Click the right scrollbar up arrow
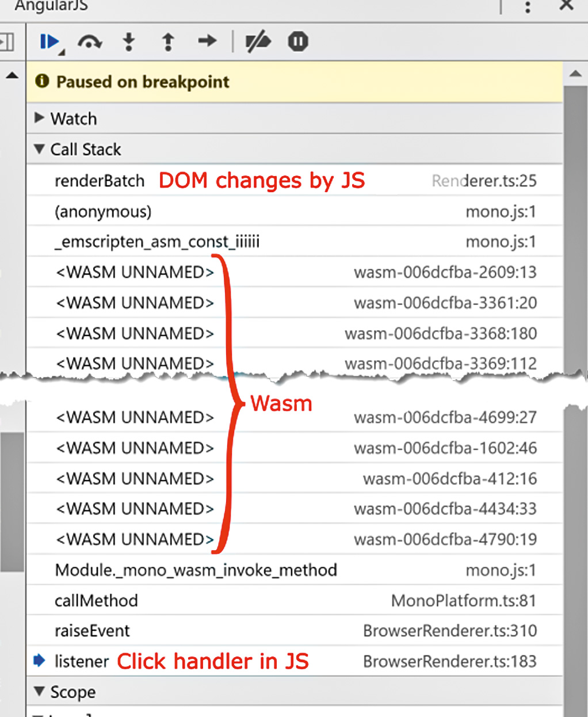 (x=575, y=74)
